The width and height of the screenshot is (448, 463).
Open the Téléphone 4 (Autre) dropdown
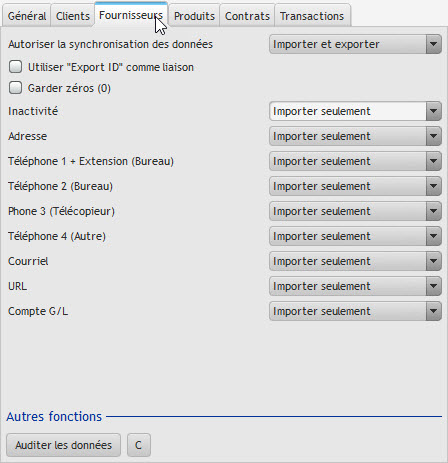click(355, 236)
